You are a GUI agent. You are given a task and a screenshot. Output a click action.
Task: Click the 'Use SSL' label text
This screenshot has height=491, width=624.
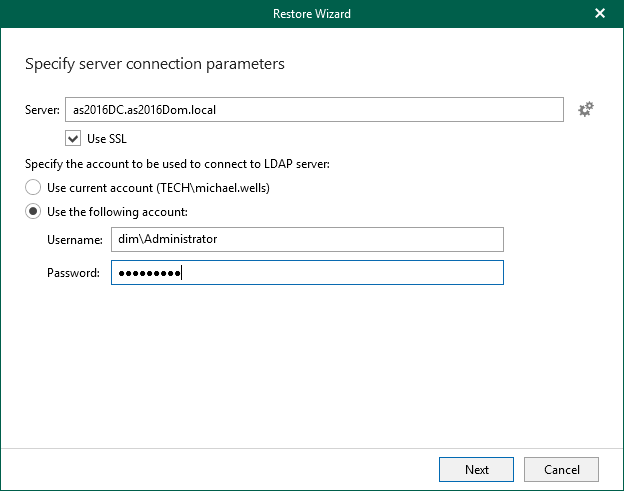(107, 138)
